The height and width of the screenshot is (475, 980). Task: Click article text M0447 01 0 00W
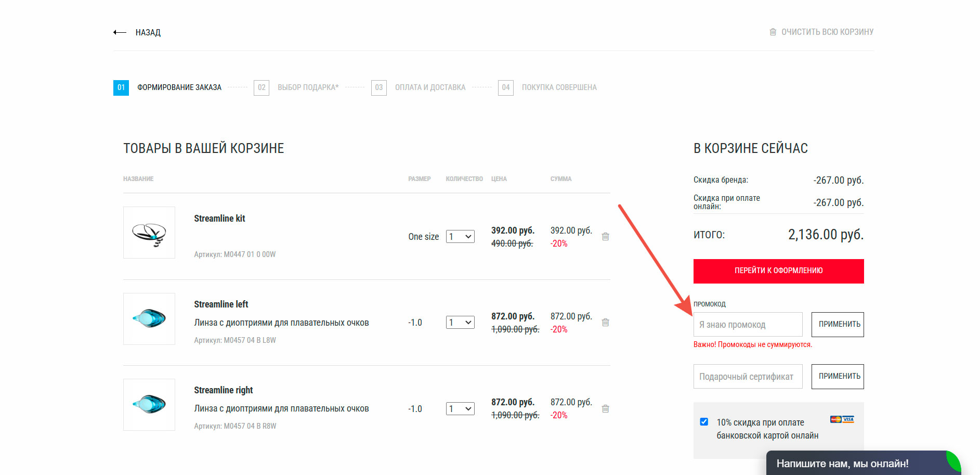pos(250,254)
